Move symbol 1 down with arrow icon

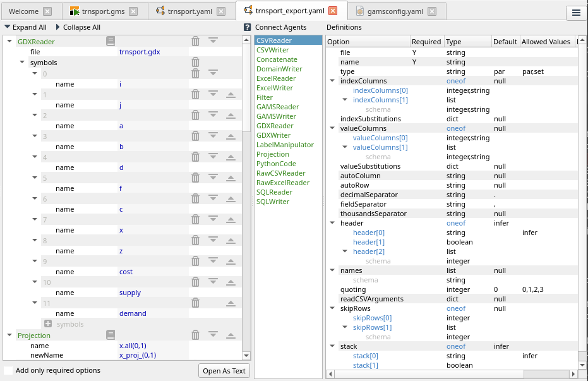tap(213, 95)
